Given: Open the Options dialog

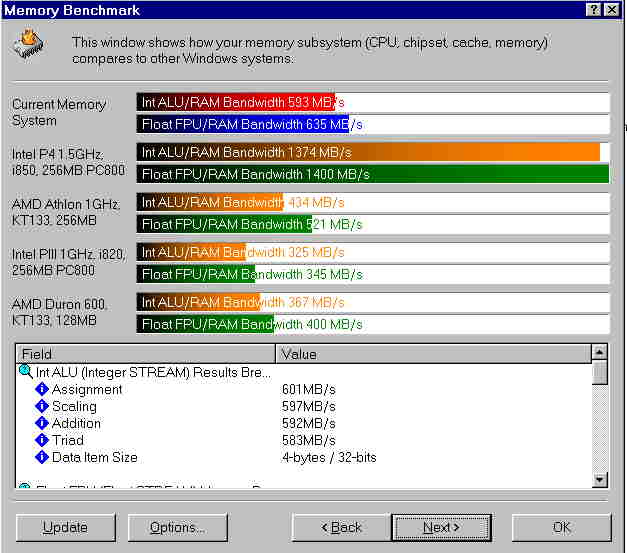Looking at the screenshot, I should pyautogui.click(x=178, y=527).
